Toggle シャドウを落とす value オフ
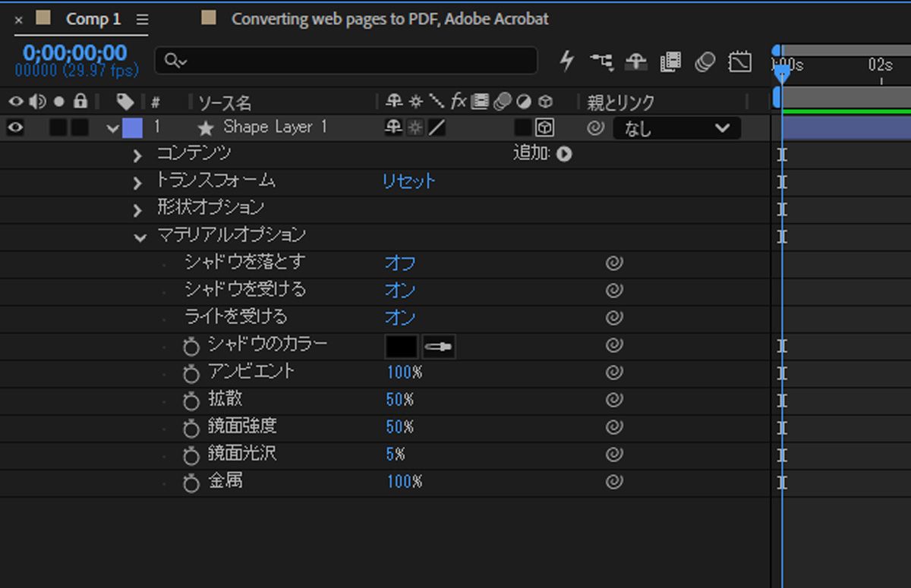The height and width of the screenshot is (588, 911). point(400,263)
